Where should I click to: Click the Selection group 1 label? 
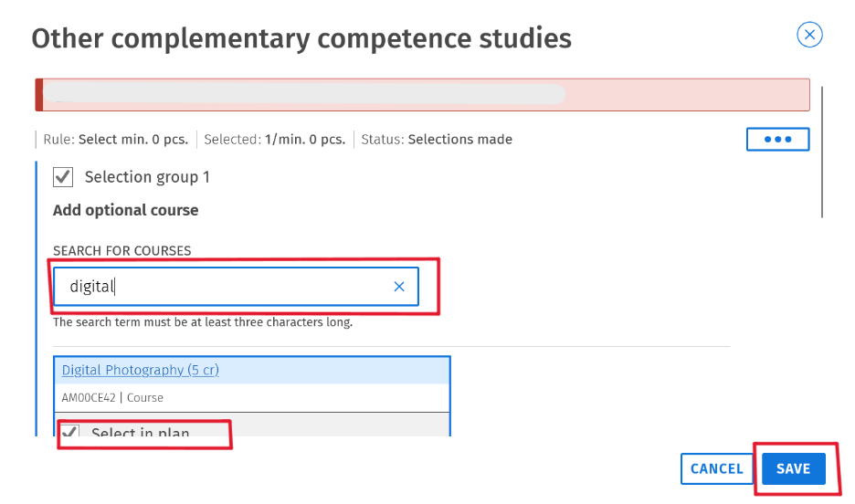(x=147, y=177)
